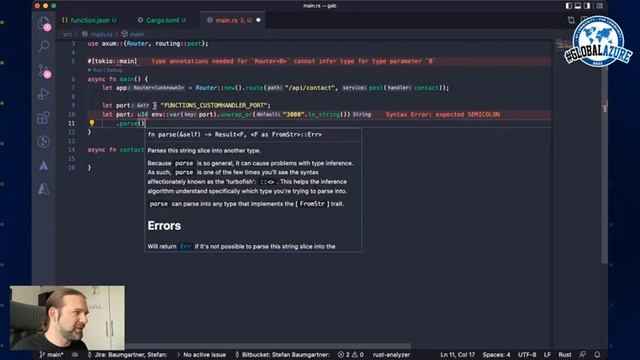640x360 pixels.
Task: Open the Explorer view in activity bar
Action: [44, 22]
